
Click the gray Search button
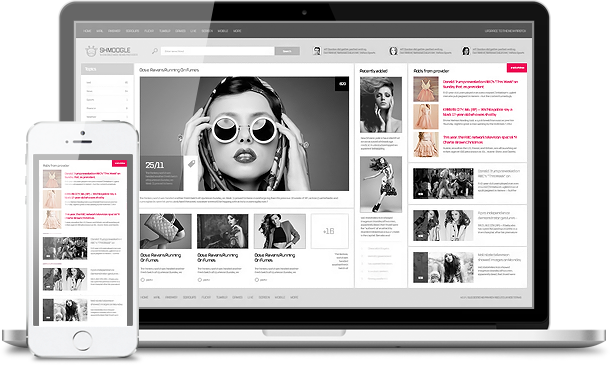287,51
